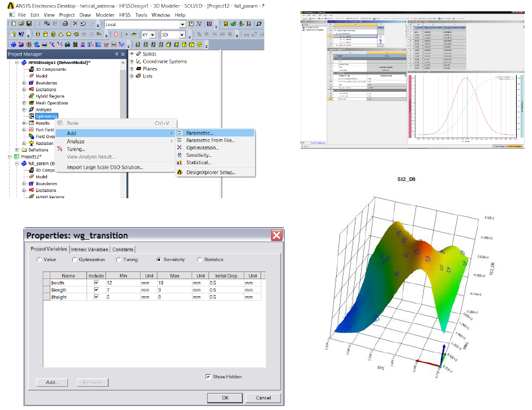Click the Undo toolbar icon
Viewport: 532px width, 410px height.
pos(83,24)
